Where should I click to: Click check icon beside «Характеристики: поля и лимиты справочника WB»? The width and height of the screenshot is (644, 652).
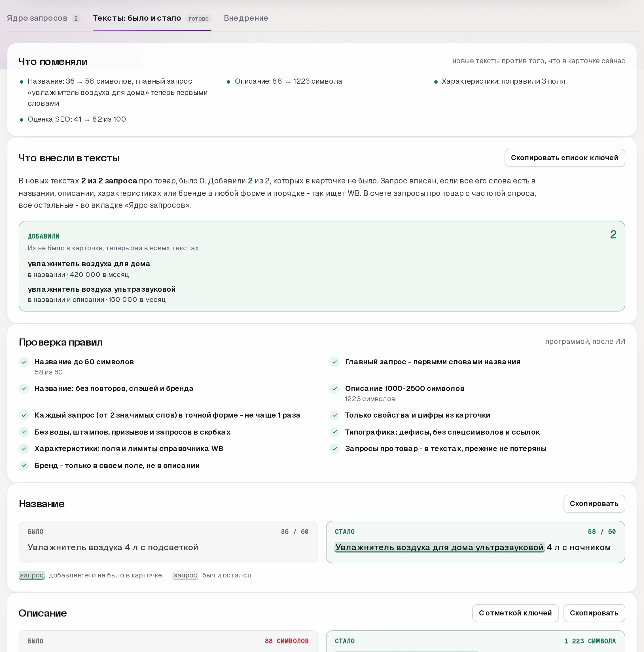24,449
